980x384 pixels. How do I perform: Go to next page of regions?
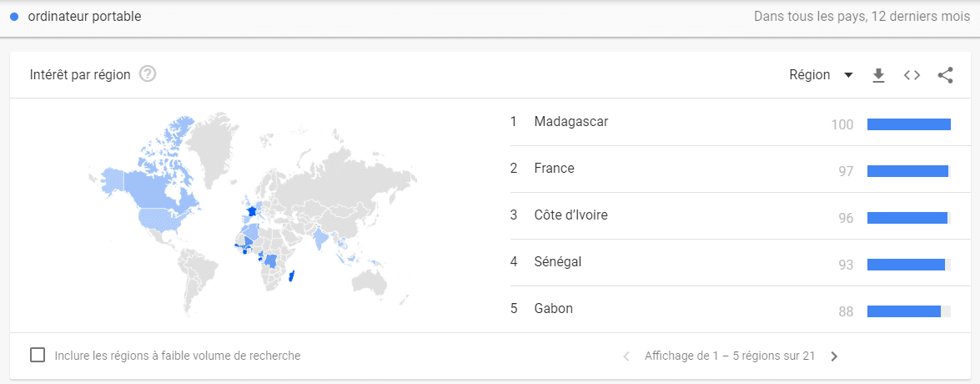[x=834, y=356]
